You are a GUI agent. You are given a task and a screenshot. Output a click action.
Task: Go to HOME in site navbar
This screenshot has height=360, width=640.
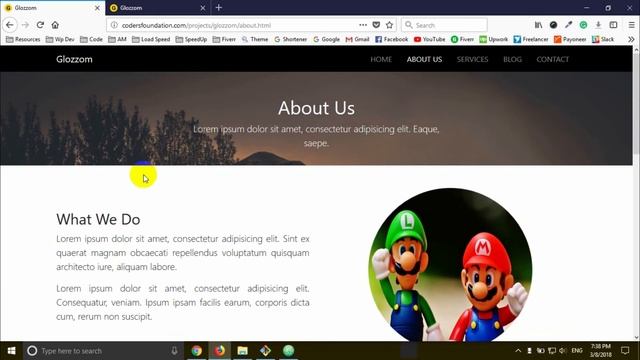click(381, 59)
